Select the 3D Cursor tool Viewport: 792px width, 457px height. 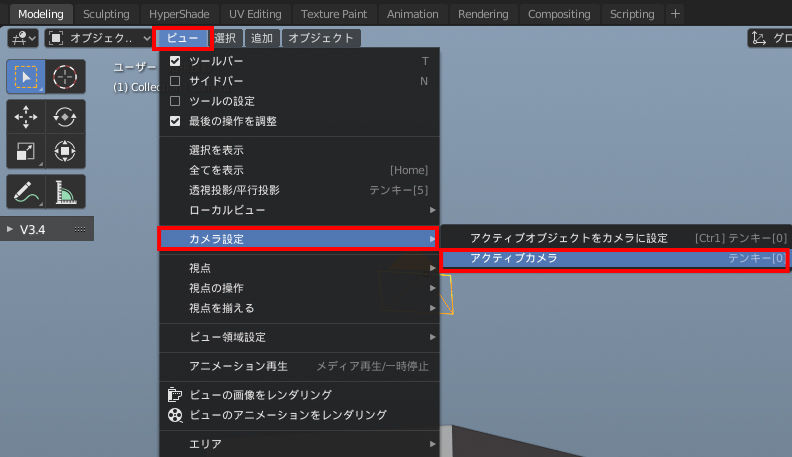pyautogui.click(x=65, y=77)
